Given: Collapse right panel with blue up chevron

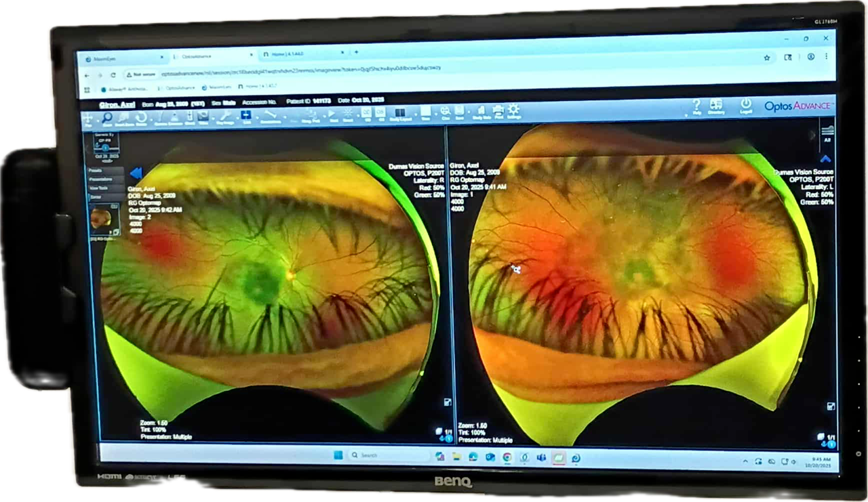Looking at the screenshot, I should pos(825,159).
